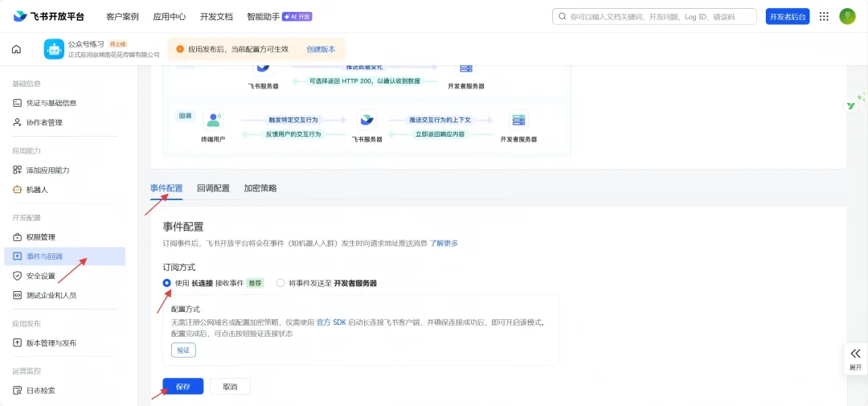
Task: Open the apps grid icon
Action: coord(824,17)
